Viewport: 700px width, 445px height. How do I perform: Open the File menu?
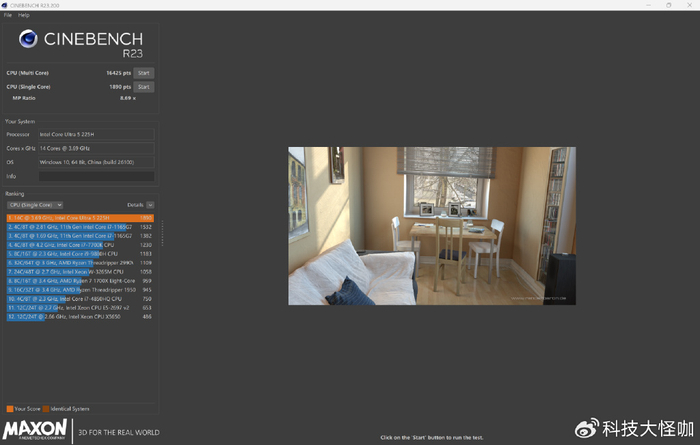tap(8, 15)
